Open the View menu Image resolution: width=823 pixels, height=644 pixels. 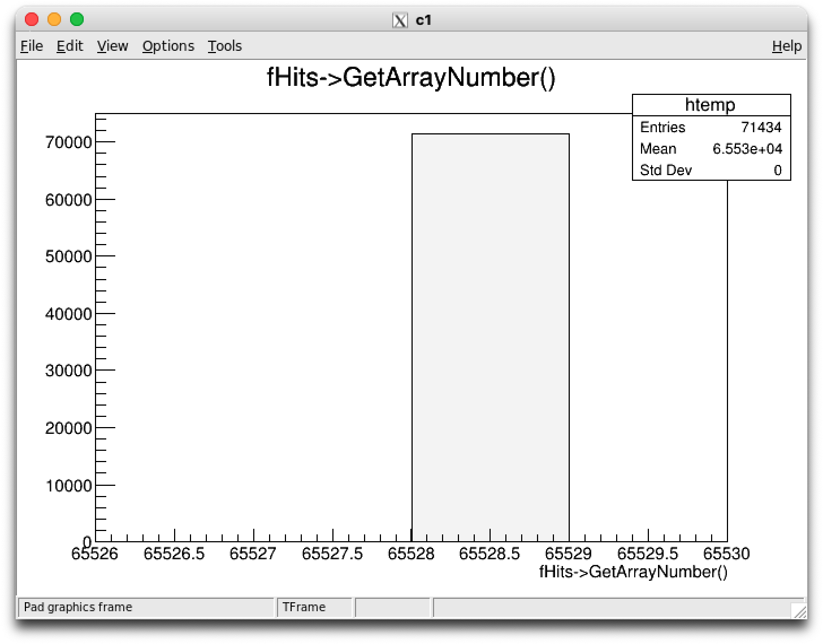[112, 46]
